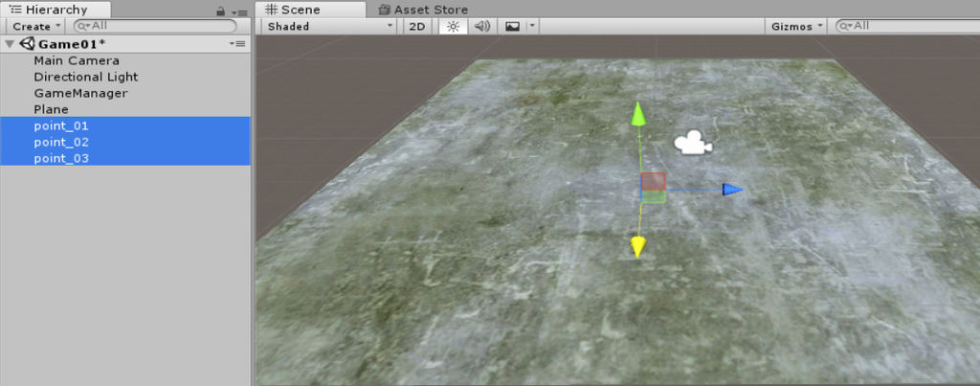The height and width of the screenshot is (386, 980).
Task: Open the Game01 scene options menu
Action: [237, 44]
